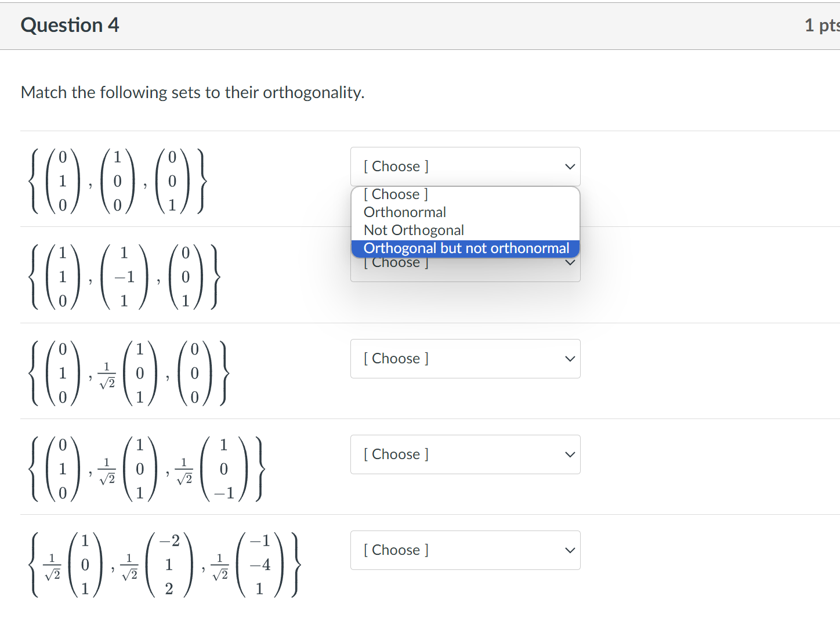
Task: Open the fourth set's answer dropdown
Action: (465, 454)
